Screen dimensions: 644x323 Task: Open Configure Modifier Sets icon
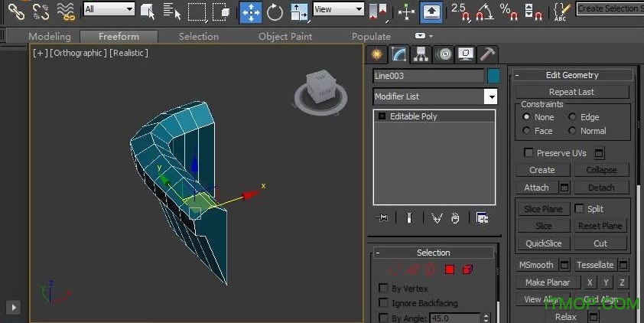pyautogui.click(x=482, y=218)
